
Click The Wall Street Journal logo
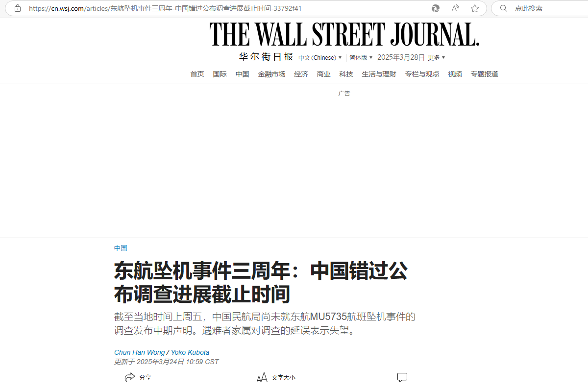344,34
